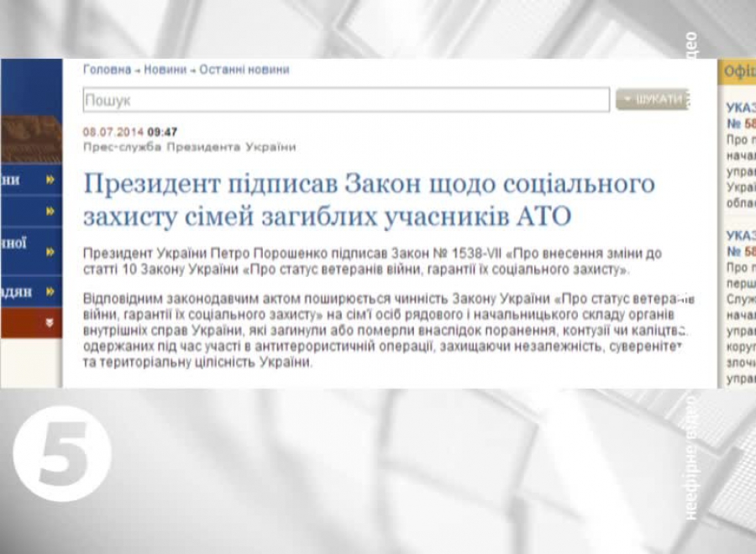The height and width of the screenshot is (554, 756).
Task: Click the small arrow on ШУКАТИ button
Action: (626, 100)
